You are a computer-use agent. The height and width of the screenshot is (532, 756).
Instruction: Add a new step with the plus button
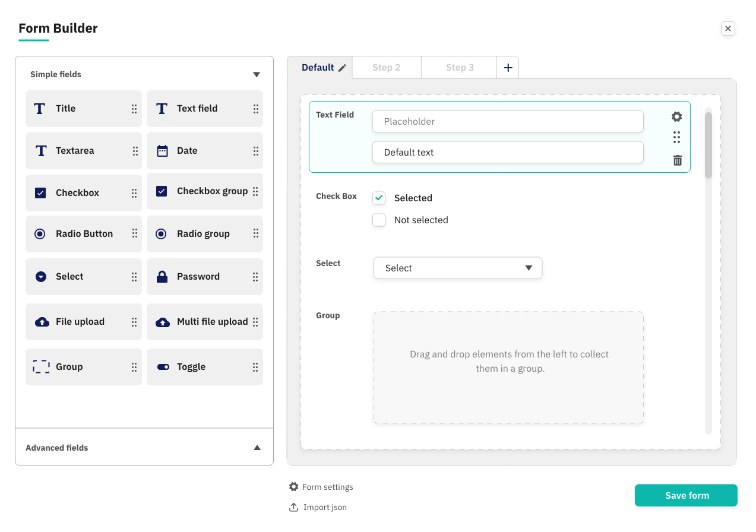pos(508,67)
